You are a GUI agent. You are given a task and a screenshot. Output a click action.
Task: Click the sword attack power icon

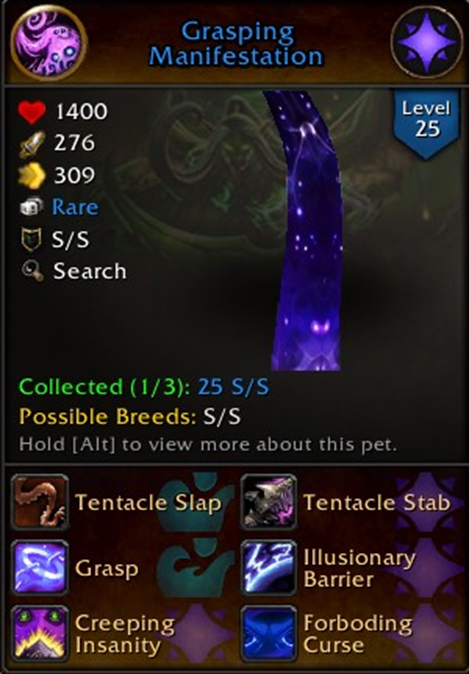32,144
